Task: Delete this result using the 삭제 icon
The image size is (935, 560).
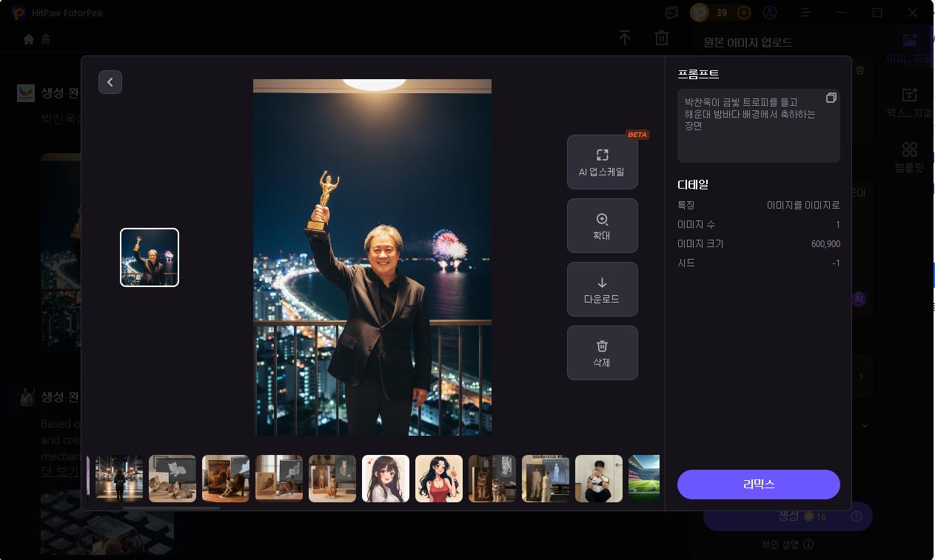Action: [x=602, y=345]
